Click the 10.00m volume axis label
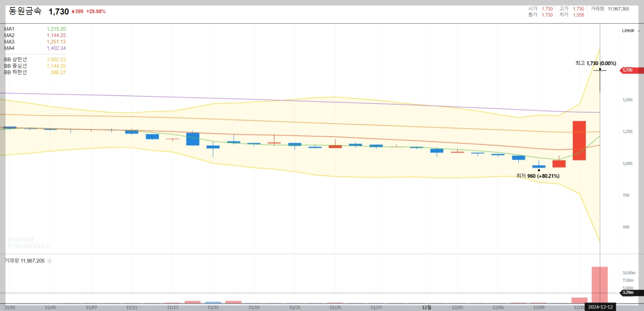This screenshot has height=311, width=644. (629, 273)
